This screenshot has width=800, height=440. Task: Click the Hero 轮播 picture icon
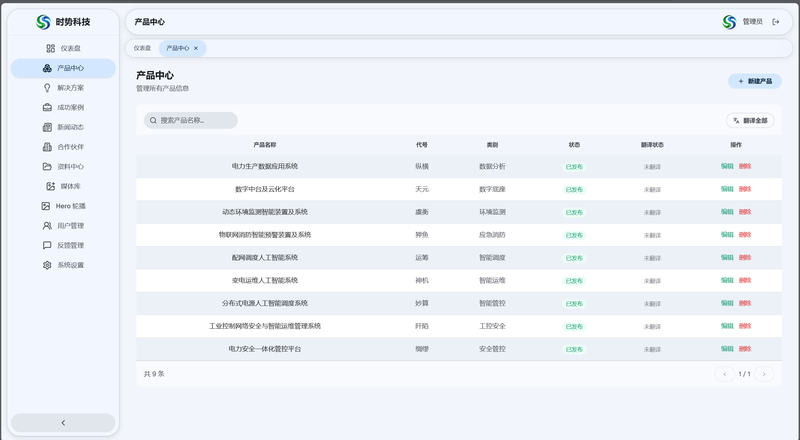45,206
